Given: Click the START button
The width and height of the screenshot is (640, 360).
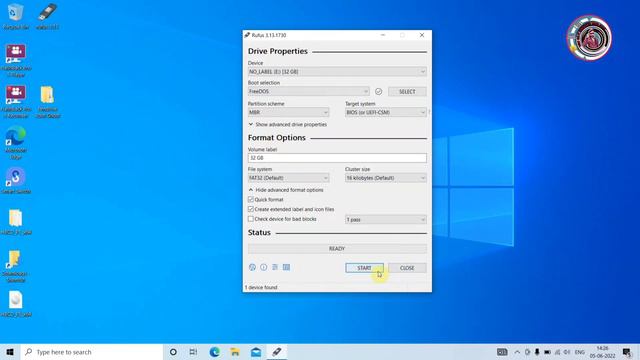Looking at the screenshot, I should [x=364, y=268].
